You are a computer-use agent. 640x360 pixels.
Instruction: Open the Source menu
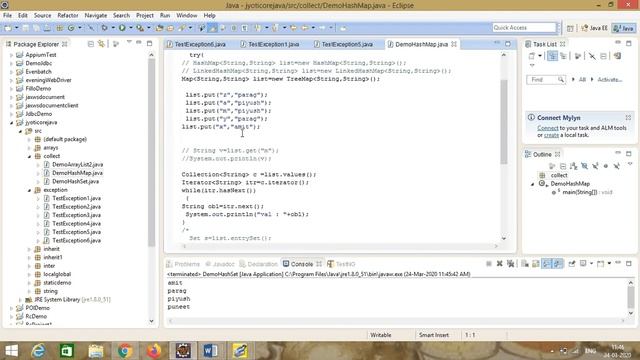tap(42, 16)
